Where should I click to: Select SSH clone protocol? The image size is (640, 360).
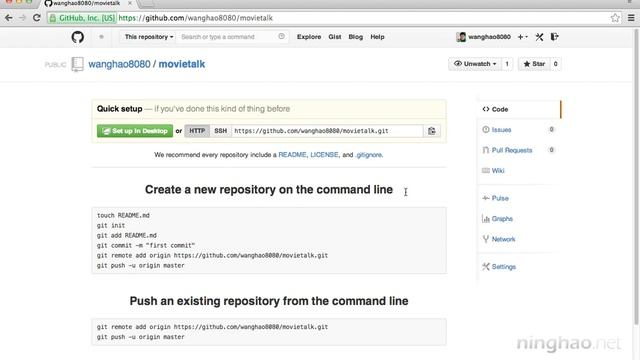(x=220, y=131)
